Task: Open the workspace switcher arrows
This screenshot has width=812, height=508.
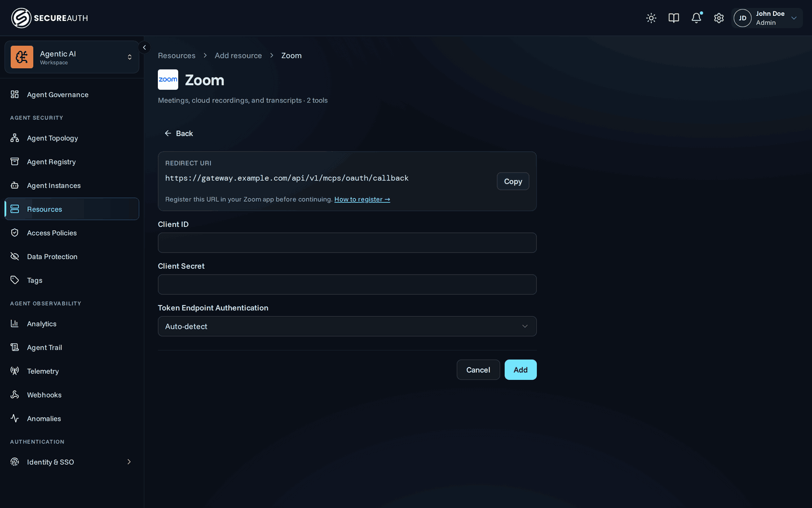Action: 130,57
